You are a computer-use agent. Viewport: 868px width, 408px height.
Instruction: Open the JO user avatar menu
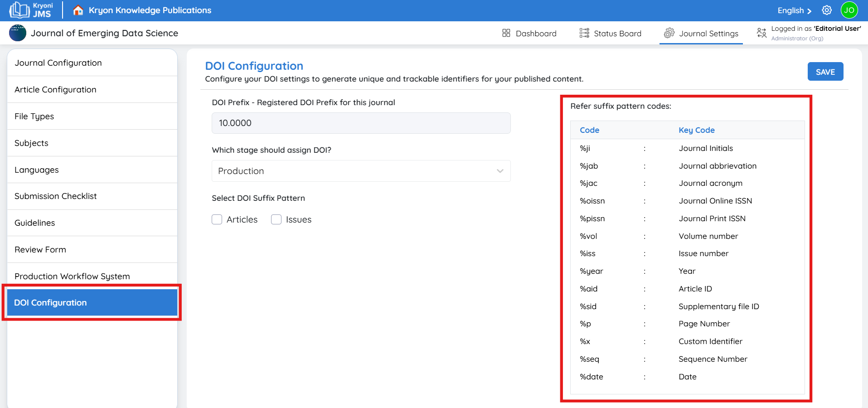849,10
